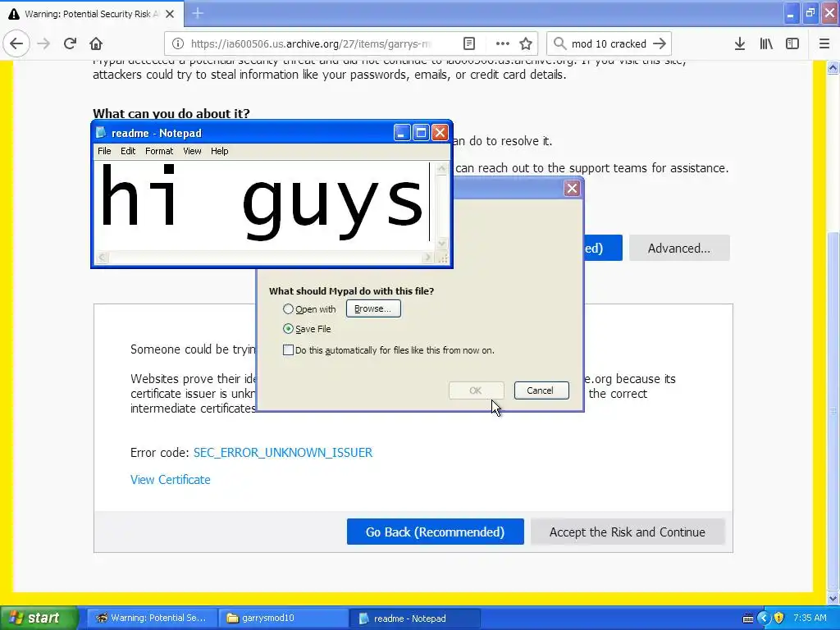Open Notepad File menu
The height and width of the screenshot is (630, 840).
click(104, 151)
